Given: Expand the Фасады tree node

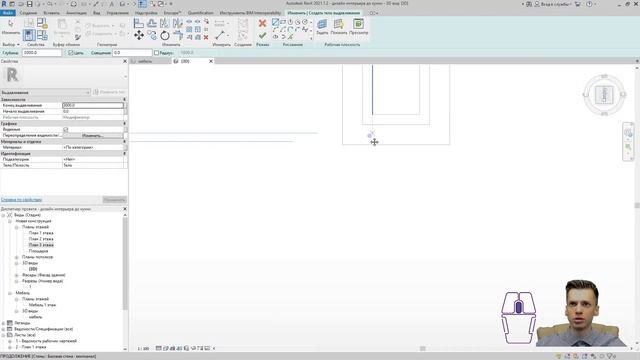Looking at the screenshot, I should [17, 275].
